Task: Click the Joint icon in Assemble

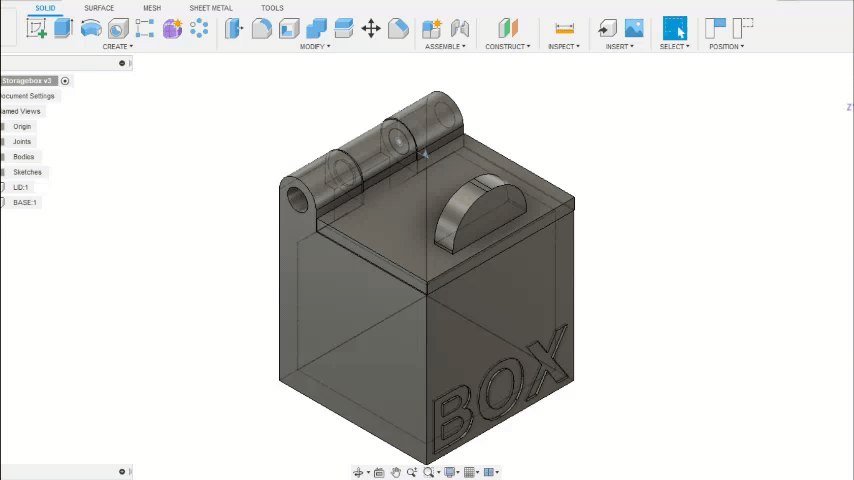Action: tap(460, 28)
